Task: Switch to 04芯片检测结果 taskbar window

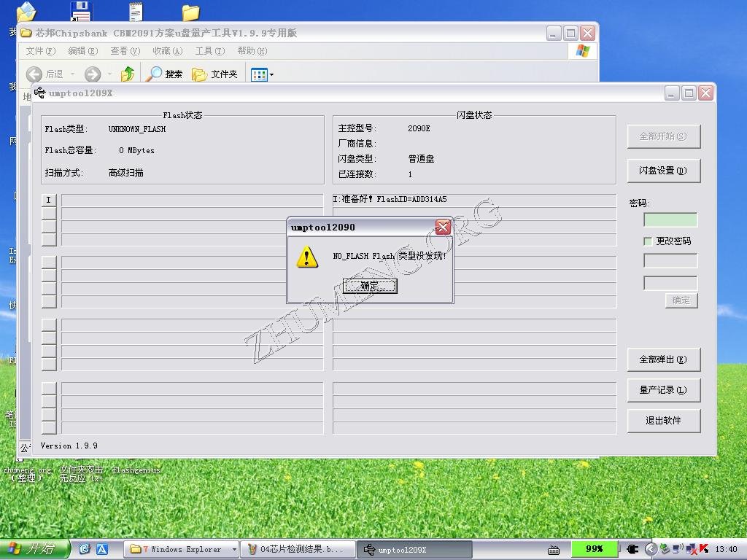Action: pyautogui.click(x=298, y=550)
